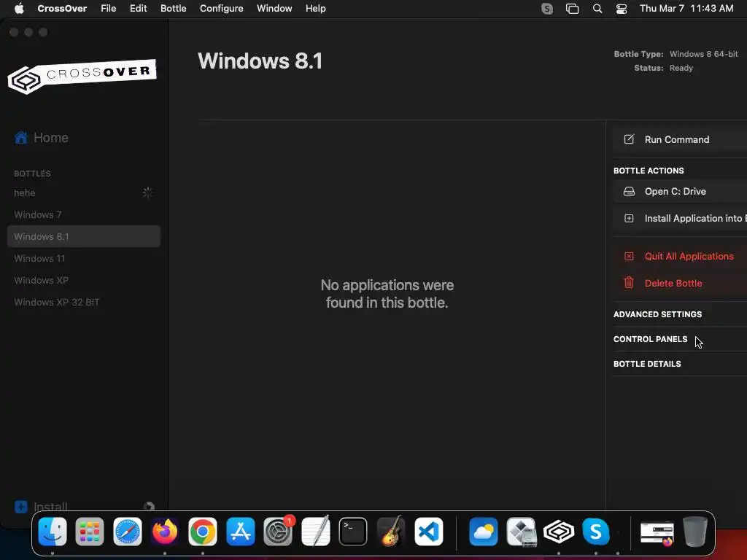Select the Windows XP bottle

click(84, 281)
